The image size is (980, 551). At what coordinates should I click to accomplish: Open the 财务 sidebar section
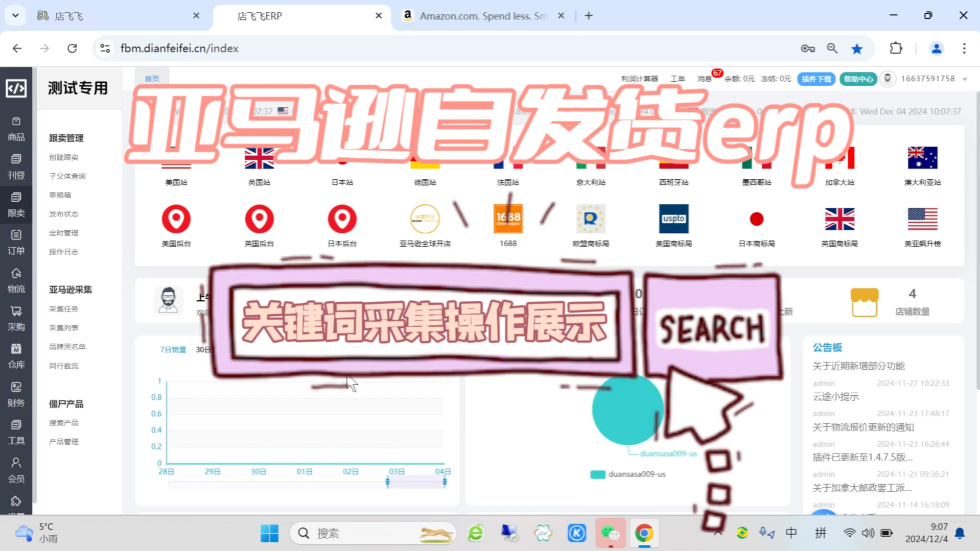pos(16,395)
